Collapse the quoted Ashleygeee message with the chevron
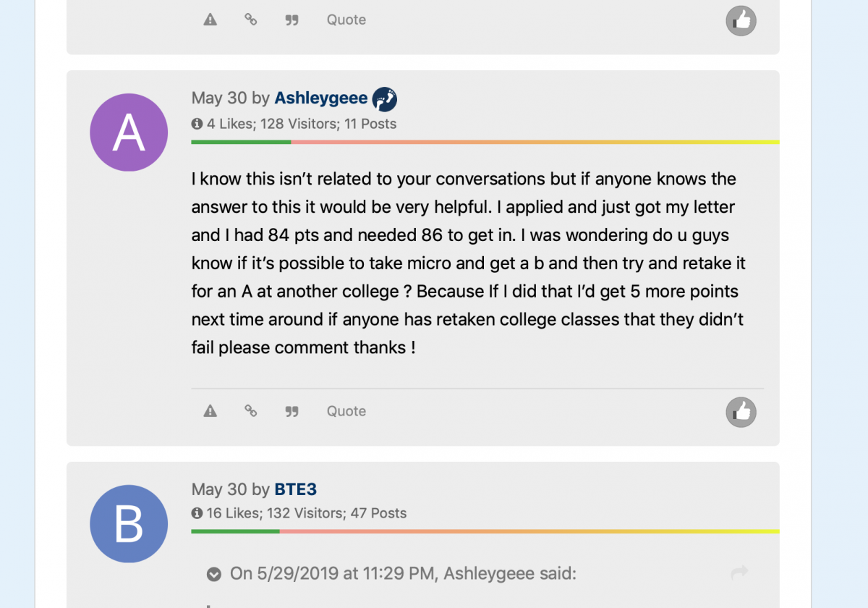The width and height of the screenshot is (868, 608). (x=213, y=575)
